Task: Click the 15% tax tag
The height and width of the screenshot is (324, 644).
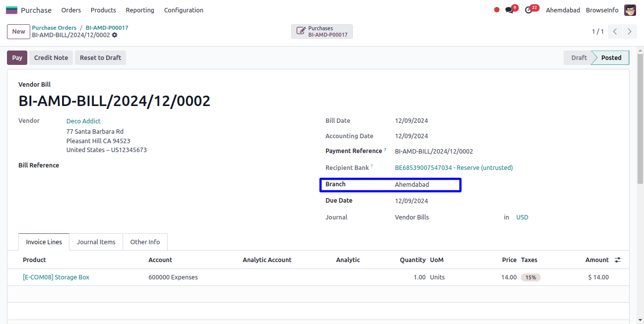Action: coord(530,277)
